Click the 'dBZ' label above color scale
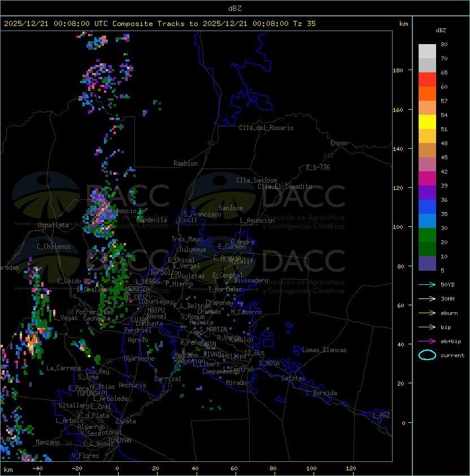 pyautogui.click(x=441, y=31)
